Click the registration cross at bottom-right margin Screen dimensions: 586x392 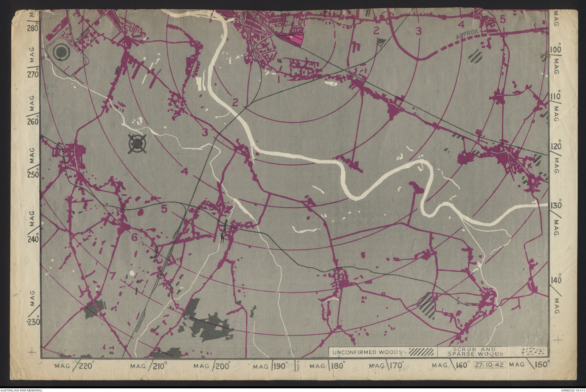pos(558,339)
